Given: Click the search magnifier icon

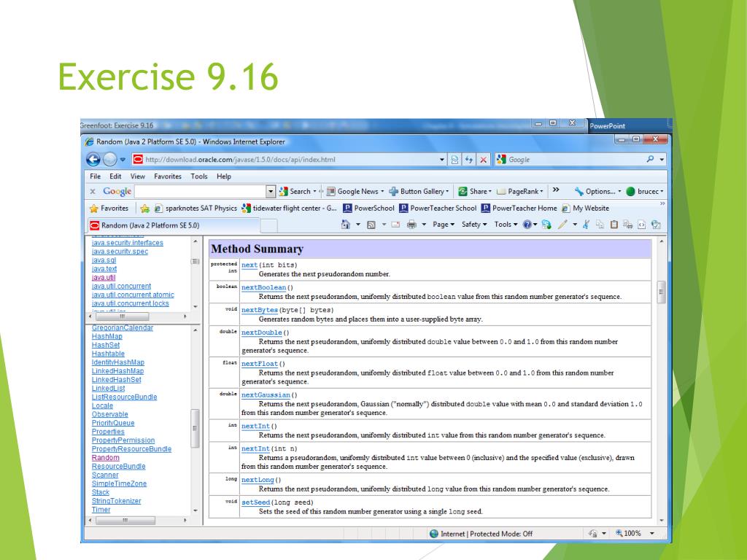Looking at the screenshot, I should pyautogui.click(x=650, y=159).
